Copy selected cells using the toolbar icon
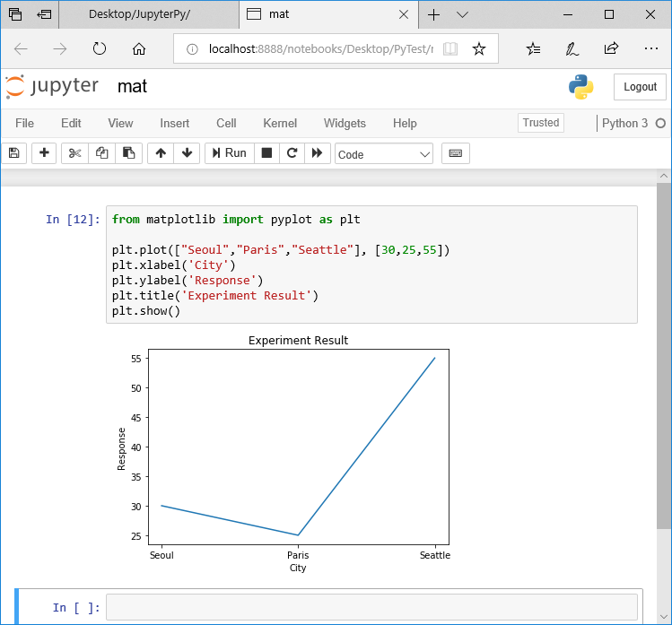The image size is (672, 625). pos(101,153)
